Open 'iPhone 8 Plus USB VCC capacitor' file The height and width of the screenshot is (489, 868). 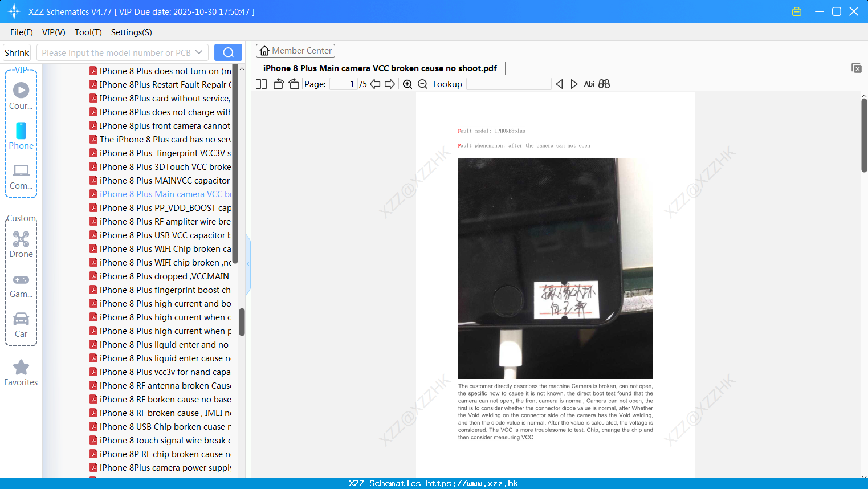coord(161,235)
